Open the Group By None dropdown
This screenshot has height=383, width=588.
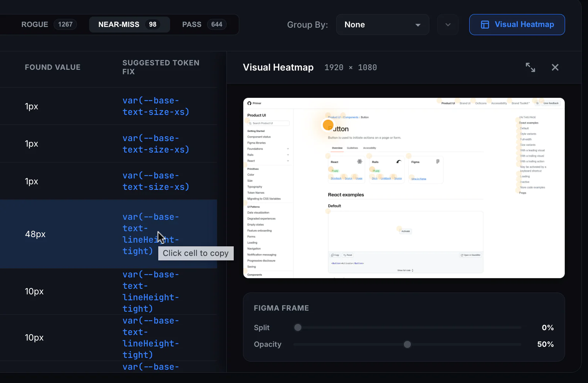382,25
